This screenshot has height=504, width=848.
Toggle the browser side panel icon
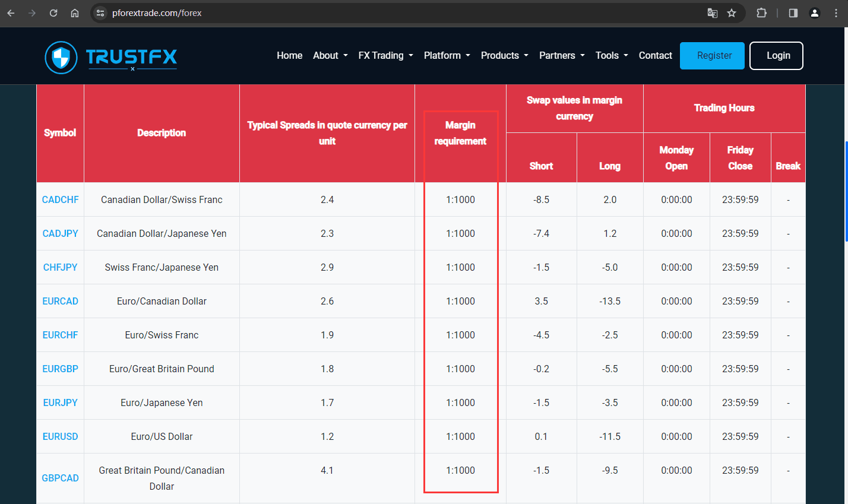click(x=793, y=13)
